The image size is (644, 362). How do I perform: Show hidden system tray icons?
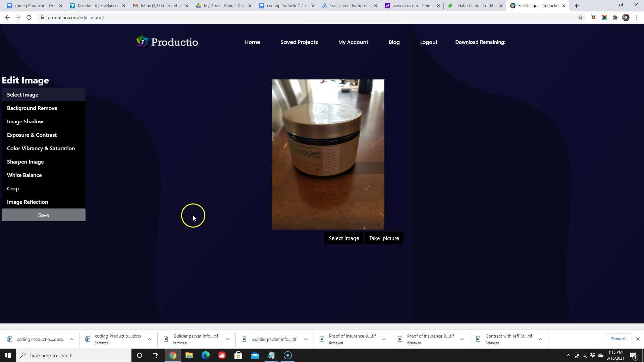568,355
